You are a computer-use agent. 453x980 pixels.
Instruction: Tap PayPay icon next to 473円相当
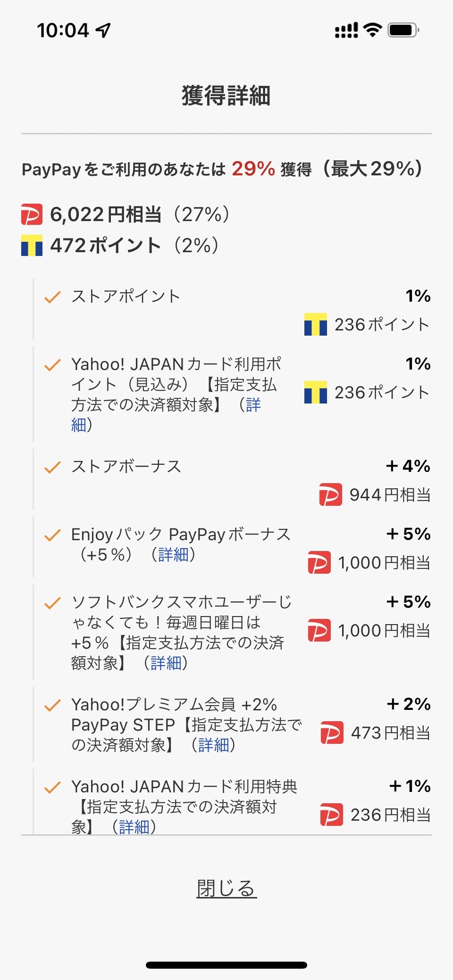coord(332,733)
